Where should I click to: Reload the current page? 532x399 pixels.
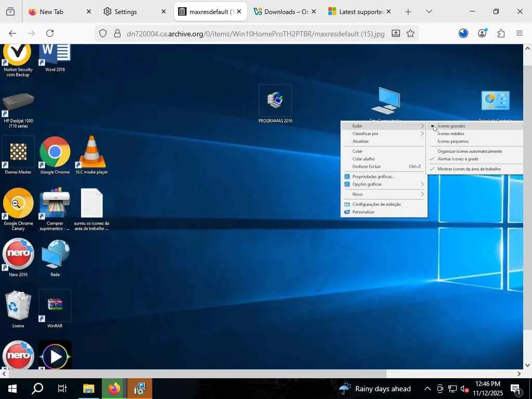point(50,33)
